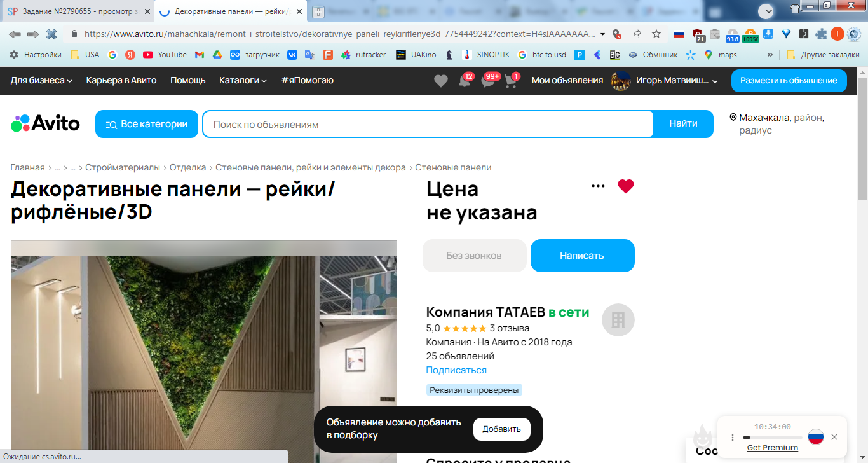
Task: Click the decorative panels listing photo
Action: tap(204, 352)
